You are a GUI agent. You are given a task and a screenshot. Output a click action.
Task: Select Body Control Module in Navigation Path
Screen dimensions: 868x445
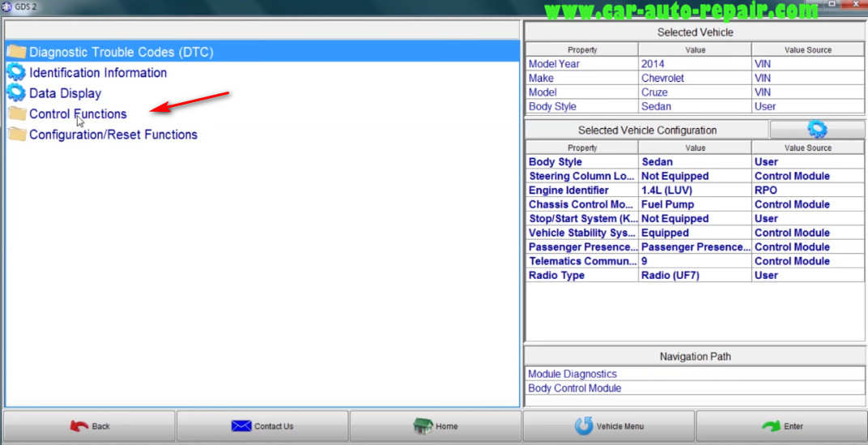tap(574, 388)
